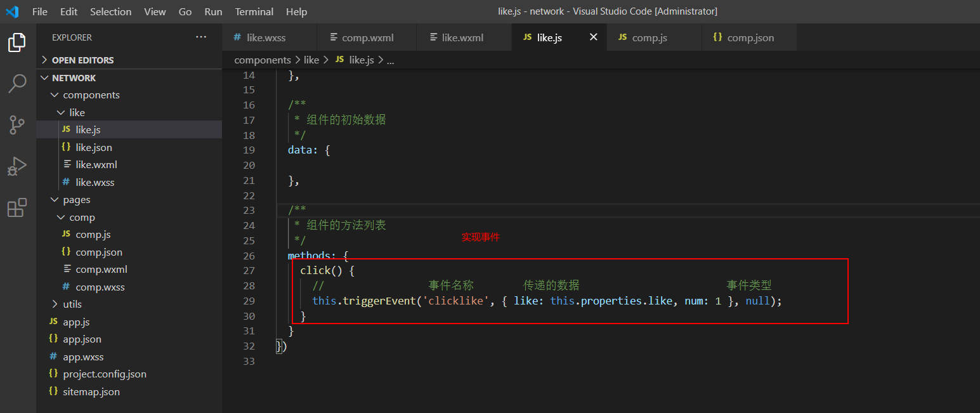Collapse the like folder
The height and width of the screenshot is (413, 980).
[129, 112]
